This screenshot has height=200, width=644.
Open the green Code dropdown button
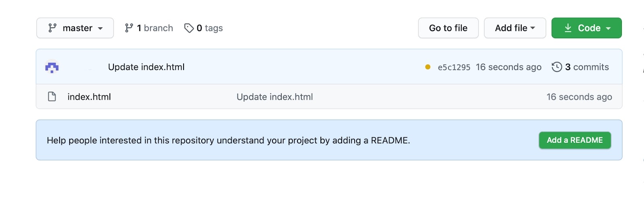(586, 28)
